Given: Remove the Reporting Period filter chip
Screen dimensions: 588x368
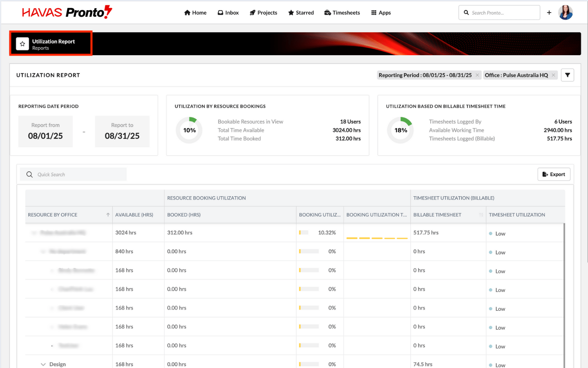Looking at the screenshot, I should [x=477, y=75].
